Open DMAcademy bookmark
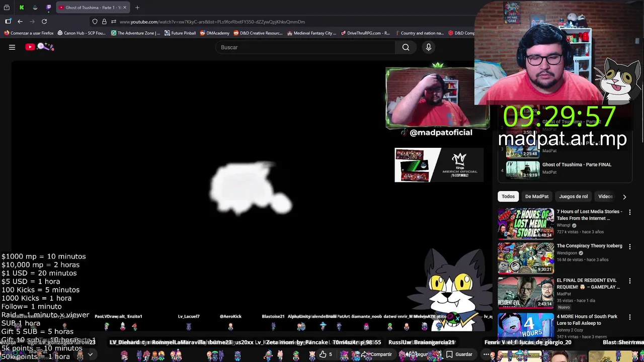 click(215, 33)
